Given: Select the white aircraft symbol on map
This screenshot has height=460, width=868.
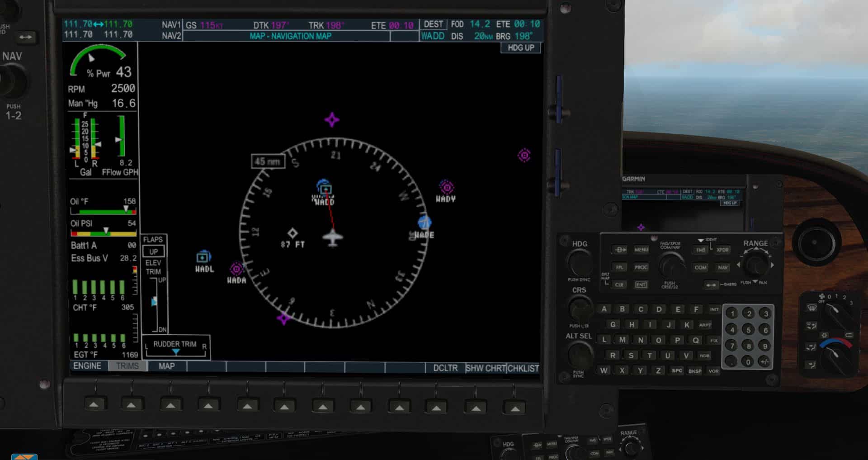Looking at the screenshot, I should click(333, 237).
